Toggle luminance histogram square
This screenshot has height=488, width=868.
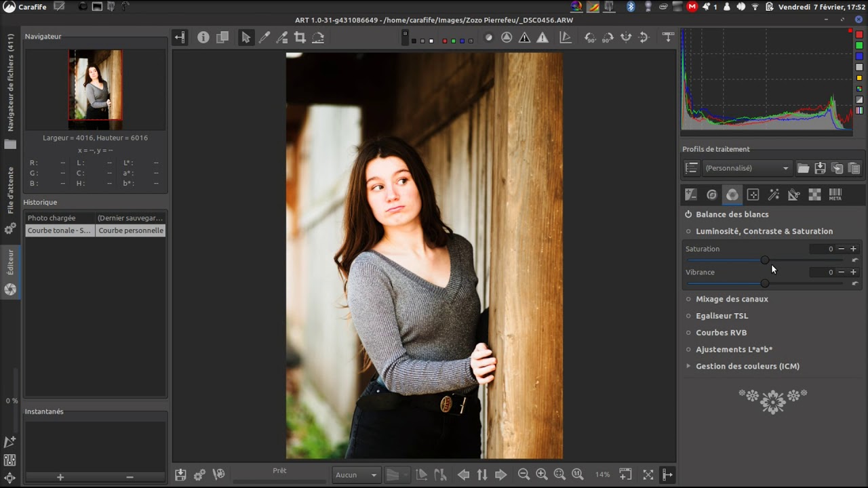(859, 67)
